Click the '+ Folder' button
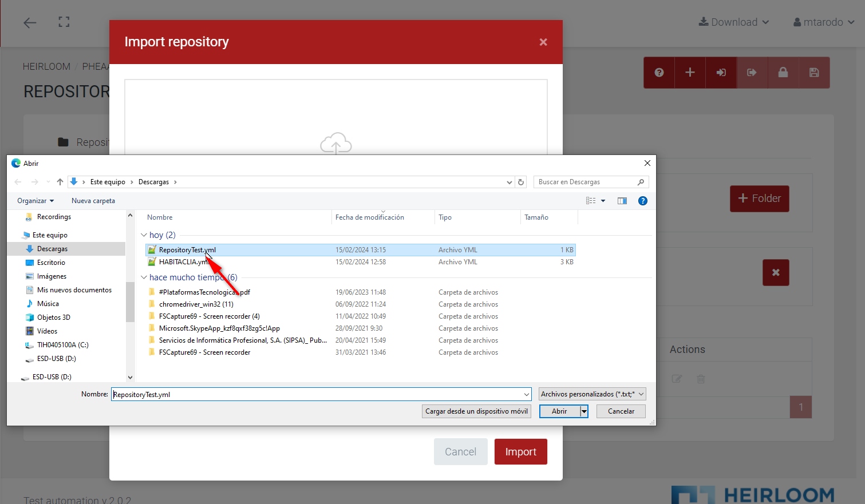Image resolution: width=865 pixels, height=504 pixels. coord(759,199)
